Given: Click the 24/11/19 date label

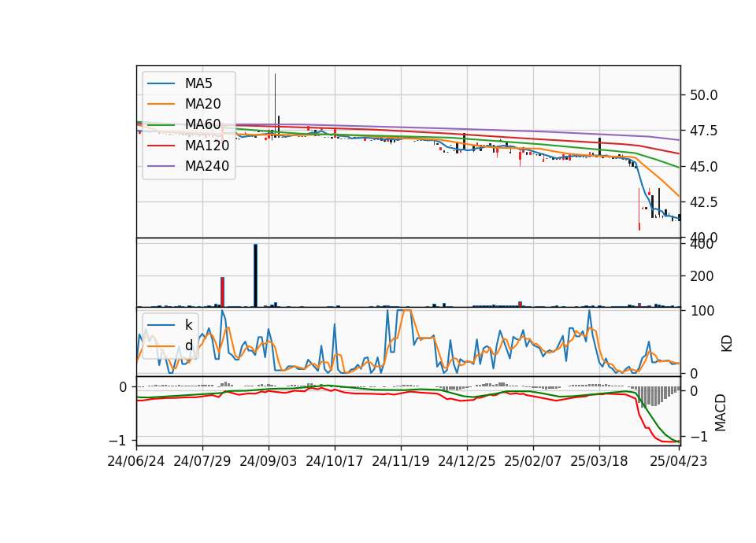Looking at the screenshot, I should pos(400,461).
